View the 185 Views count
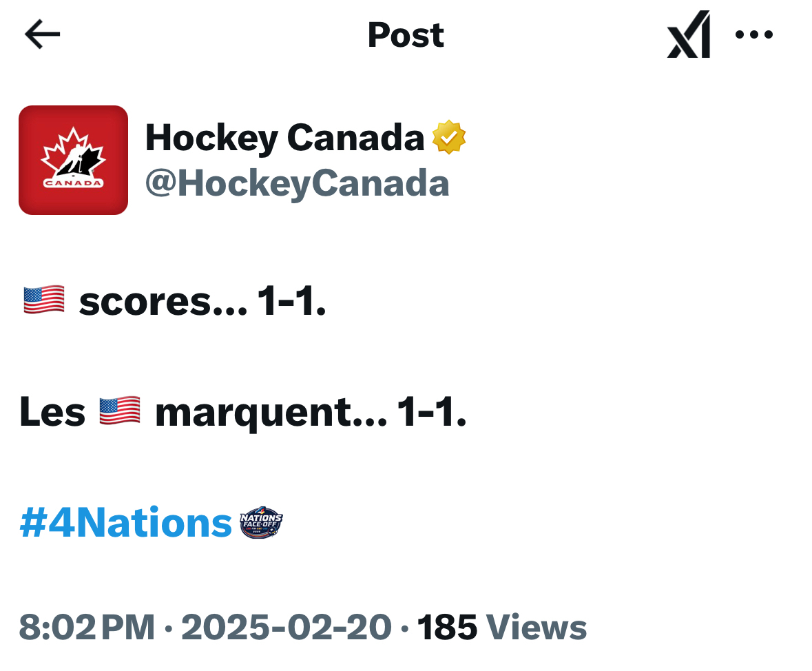Screen dimensions: 812x671 click(x=502, y=628)
